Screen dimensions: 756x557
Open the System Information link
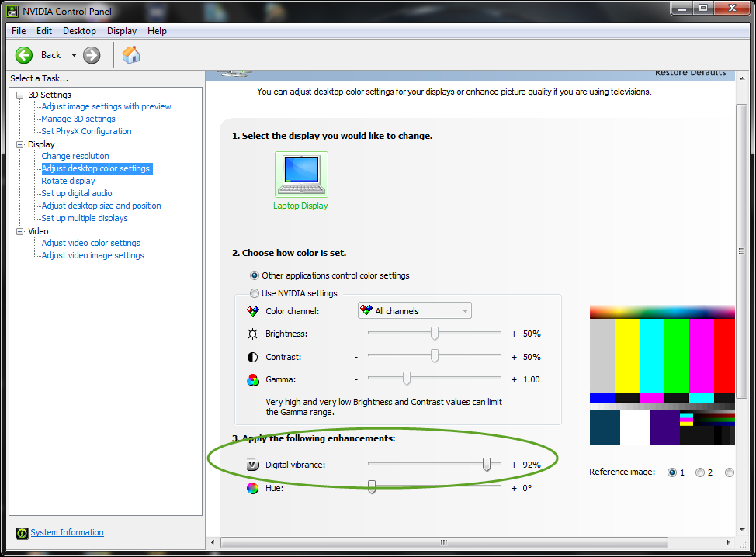[x=67, y=532]
